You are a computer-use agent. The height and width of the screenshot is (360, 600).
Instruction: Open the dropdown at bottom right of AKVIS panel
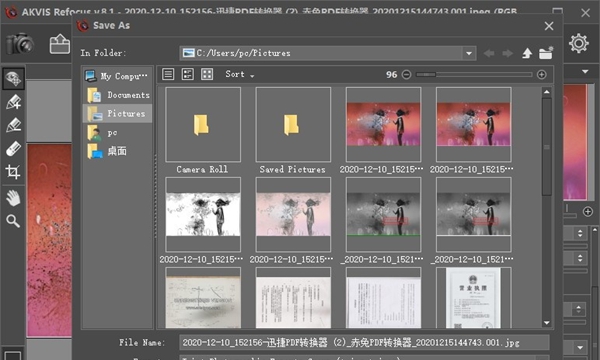point(580,347)
